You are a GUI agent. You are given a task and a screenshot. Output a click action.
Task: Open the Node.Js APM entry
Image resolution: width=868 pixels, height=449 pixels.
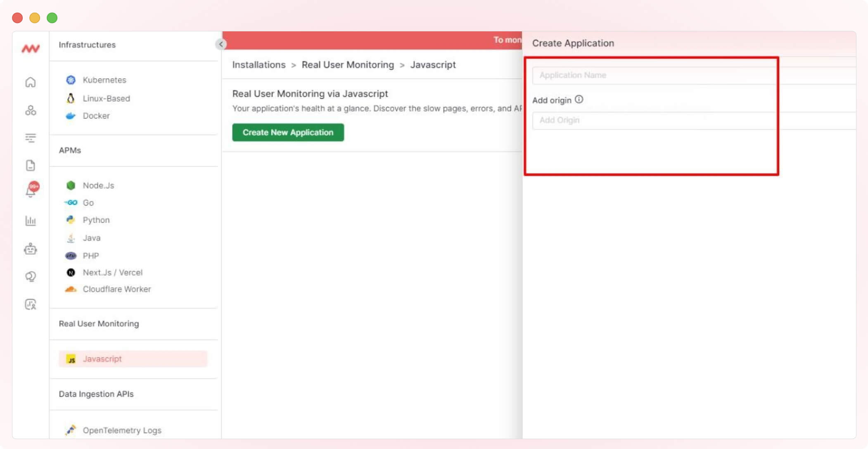pos(98,185)
